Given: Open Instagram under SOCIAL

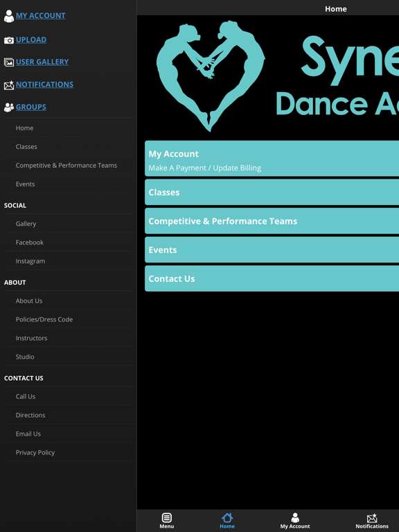Looking at the screenshot, I should coord(68,261).
